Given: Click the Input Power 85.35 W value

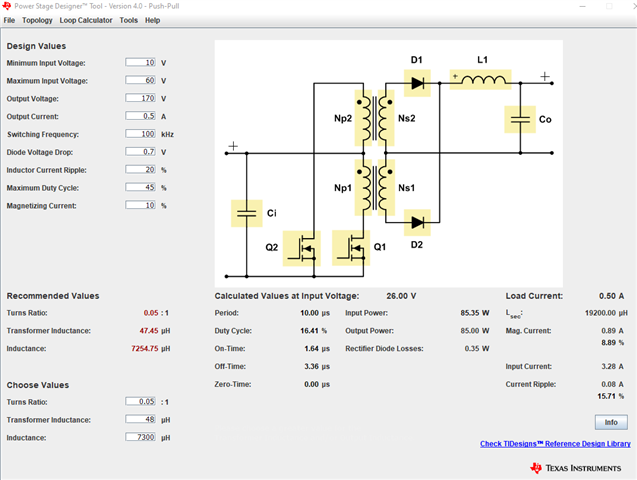Looking at the screenshot, I should point(475,313).
